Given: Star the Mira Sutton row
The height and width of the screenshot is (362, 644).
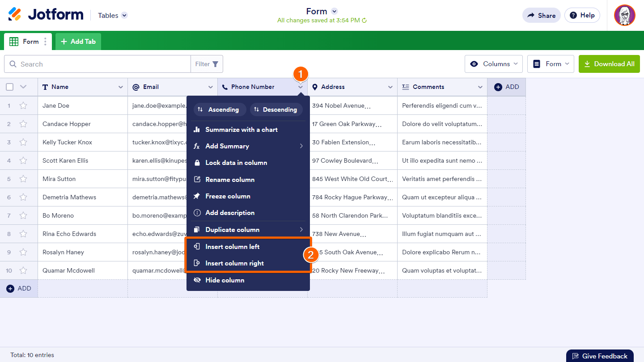Looking at the screenshot, I should coord(23,179).
